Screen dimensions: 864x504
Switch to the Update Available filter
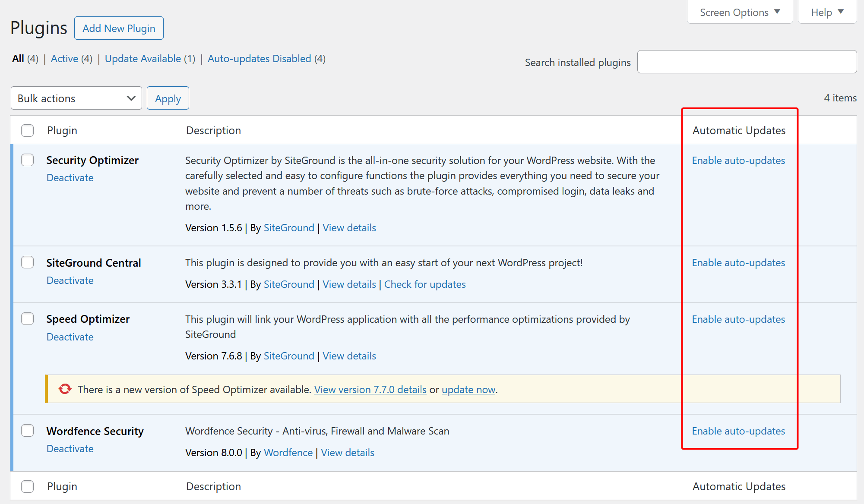coord(143,59)
